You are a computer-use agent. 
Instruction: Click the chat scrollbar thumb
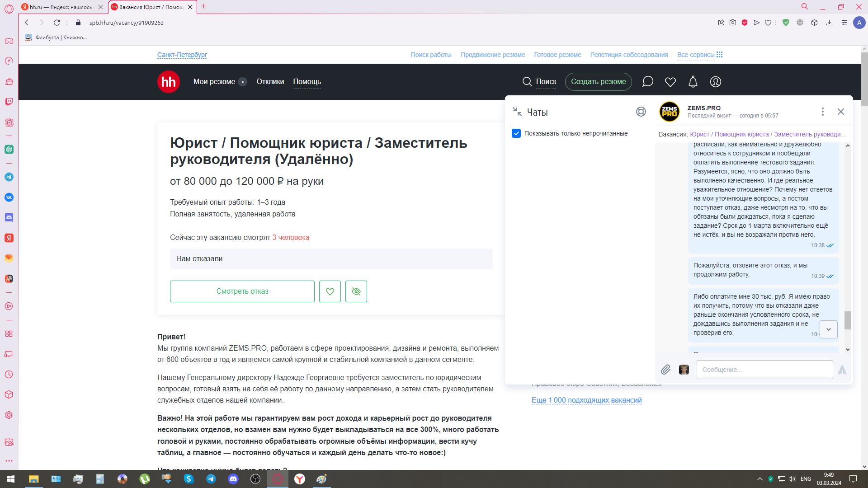coord(848,320)
